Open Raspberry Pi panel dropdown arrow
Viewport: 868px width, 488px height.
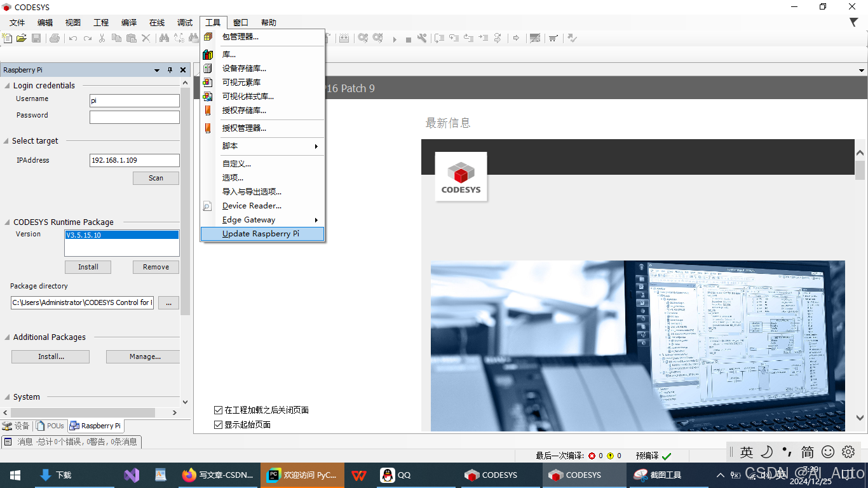pyautogui.click(x=157, y=71)
